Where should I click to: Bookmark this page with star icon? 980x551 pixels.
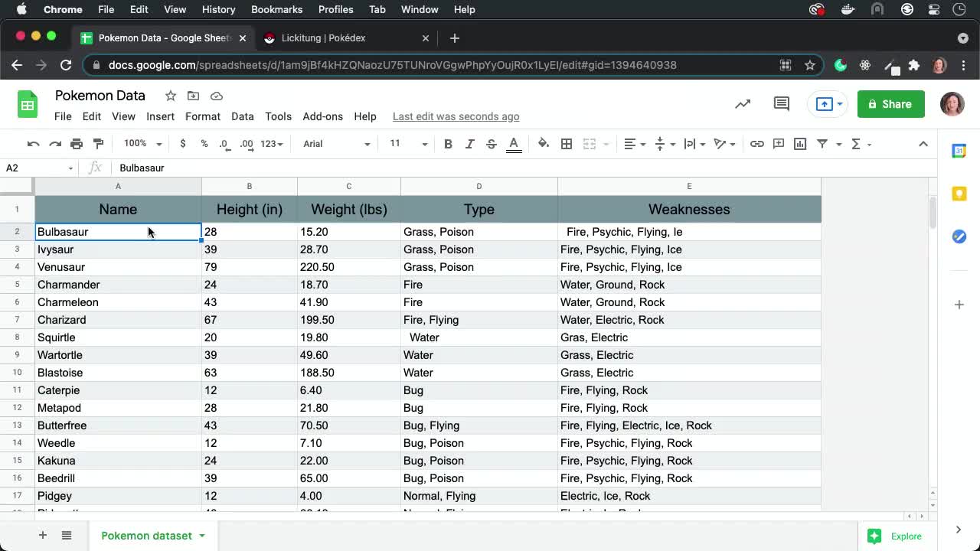pos(810,65)
